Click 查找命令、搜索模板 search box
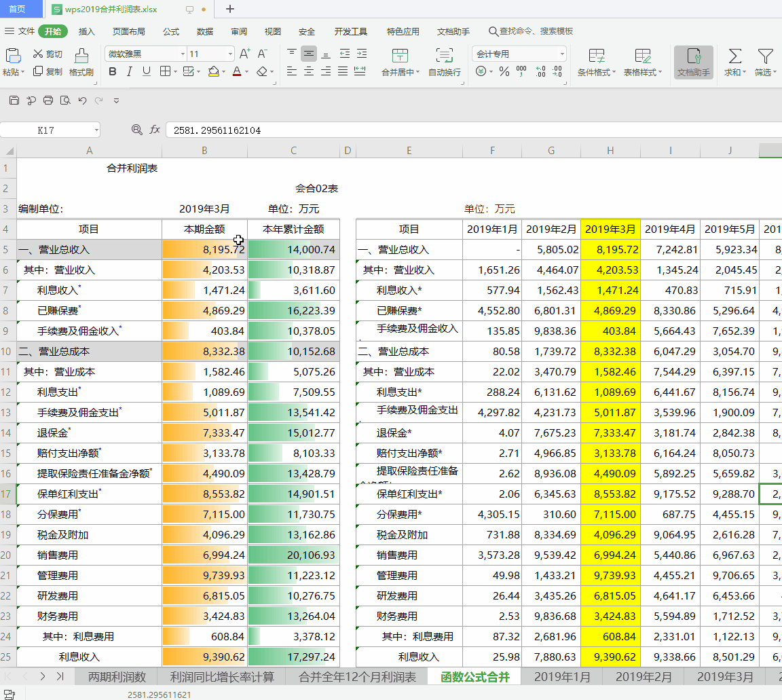Screen dimensions: 782x700 [531, 31]
